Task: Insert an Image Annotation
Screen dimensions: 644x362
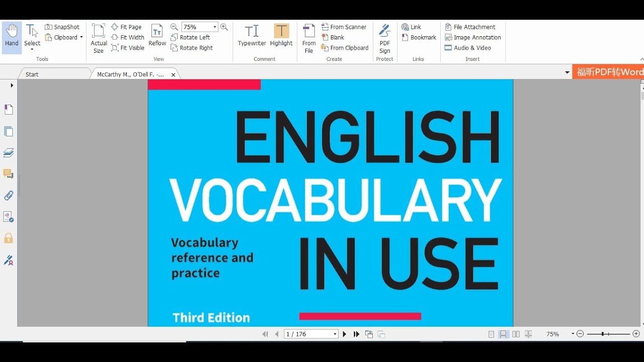Action: click(473, 37)
